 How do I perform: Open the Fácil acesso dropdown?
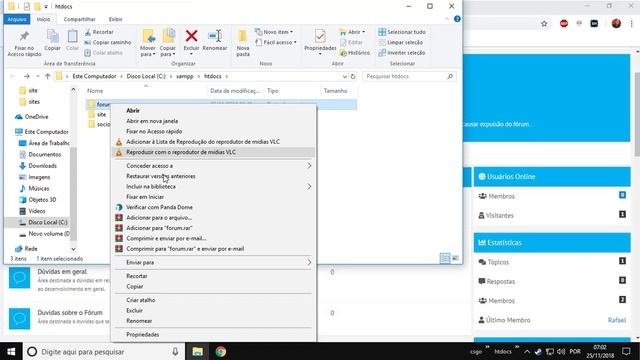tap(276, 42)
